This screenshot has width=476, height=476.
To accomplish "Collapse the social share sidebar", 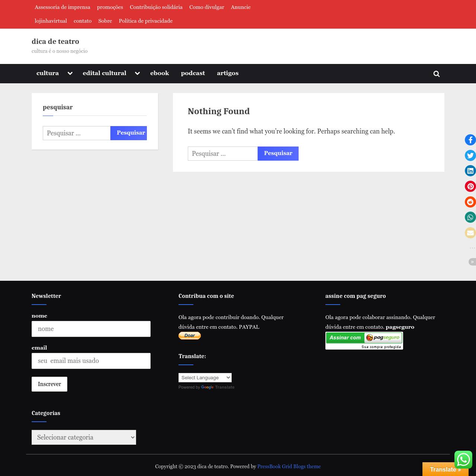I will pos(472,262).
